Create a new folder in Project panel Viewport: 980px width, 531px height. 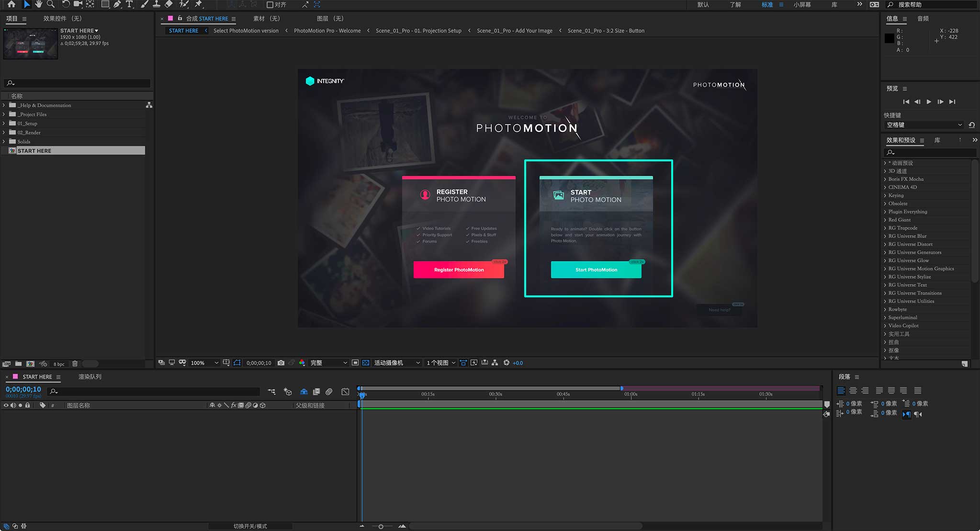(x=18, y=364)
